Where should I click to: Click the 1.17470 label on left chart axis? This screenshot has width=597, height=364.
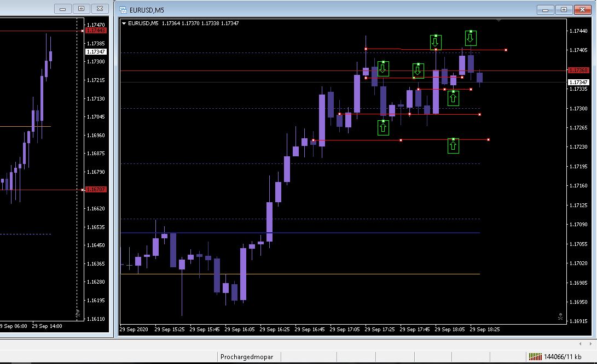[x=96, y=25]
